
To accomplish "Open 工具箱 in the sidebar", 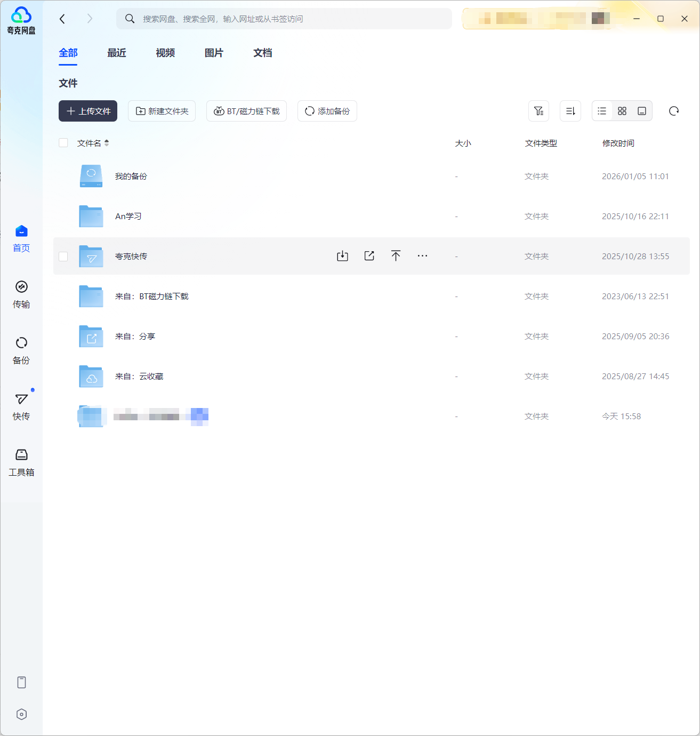I will tap(21, 462).
